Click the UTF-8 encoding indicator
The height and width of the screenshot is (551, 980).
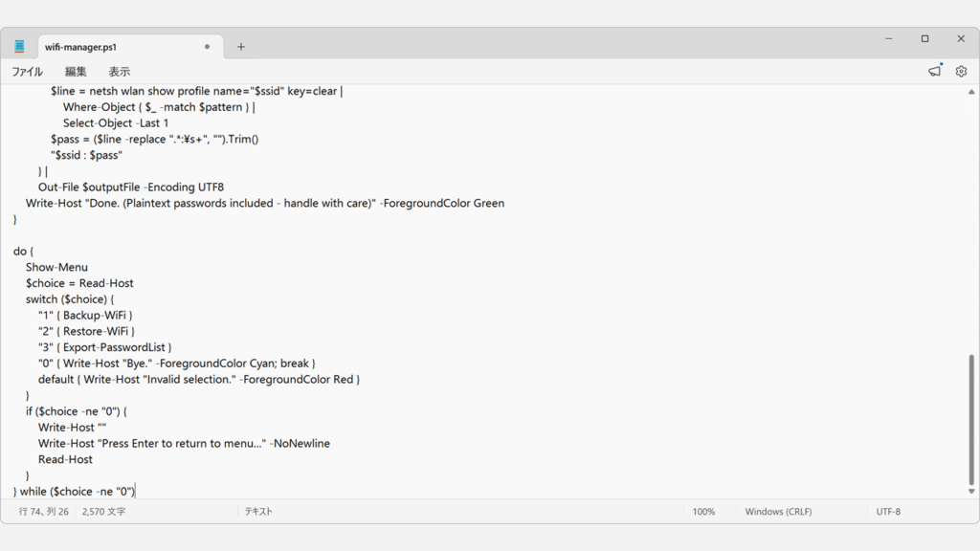tap(888, 512)
